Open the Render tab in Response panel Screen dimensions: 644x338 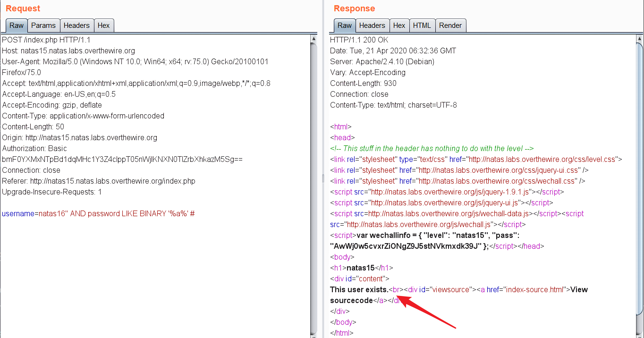pos(450,25)
